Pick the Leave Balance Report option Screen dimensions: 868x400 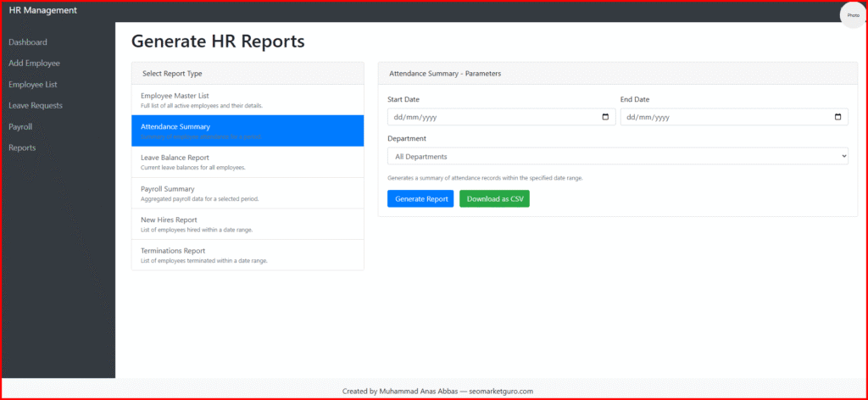(248, 162)
